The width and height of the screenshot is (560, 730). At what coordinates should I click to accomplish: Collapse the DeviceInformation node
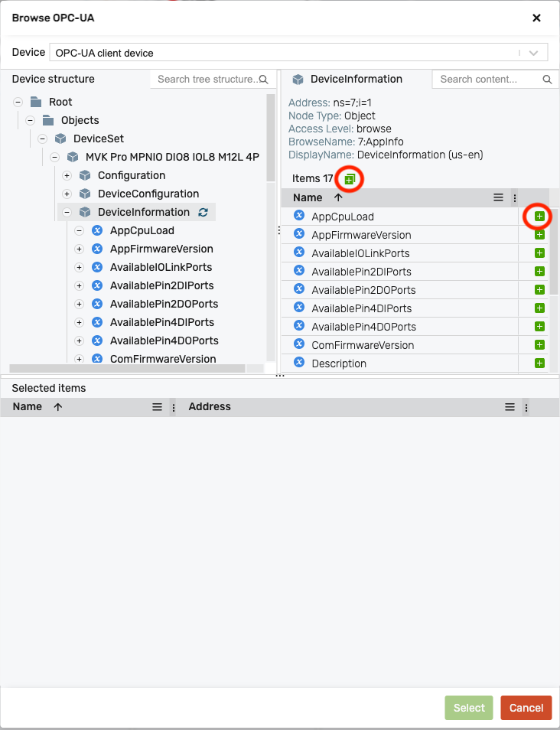click(67, 212)
